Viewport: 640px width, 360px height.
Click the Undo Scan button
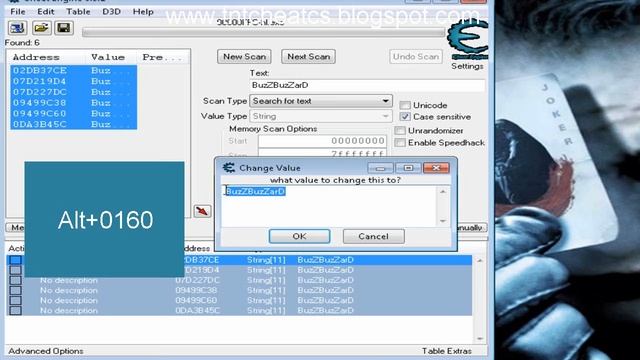(x=416, y=57)
